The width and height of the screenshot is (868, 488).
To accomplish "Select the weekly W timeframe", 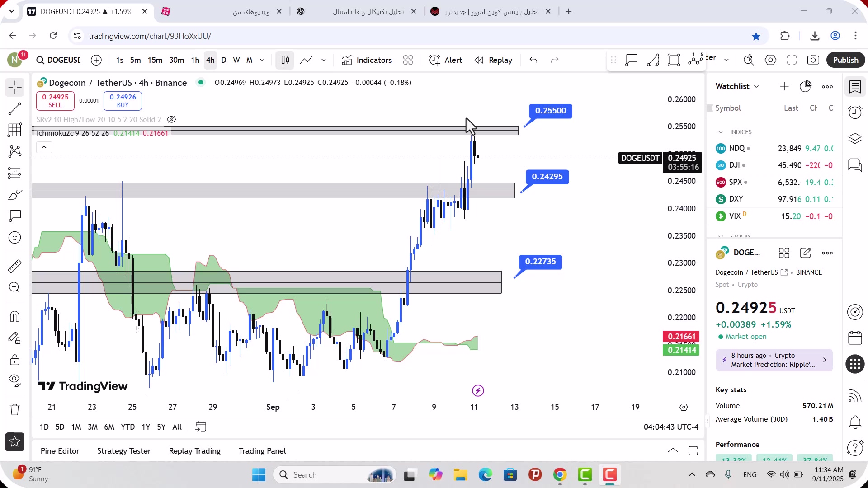I will pos(236,60).
